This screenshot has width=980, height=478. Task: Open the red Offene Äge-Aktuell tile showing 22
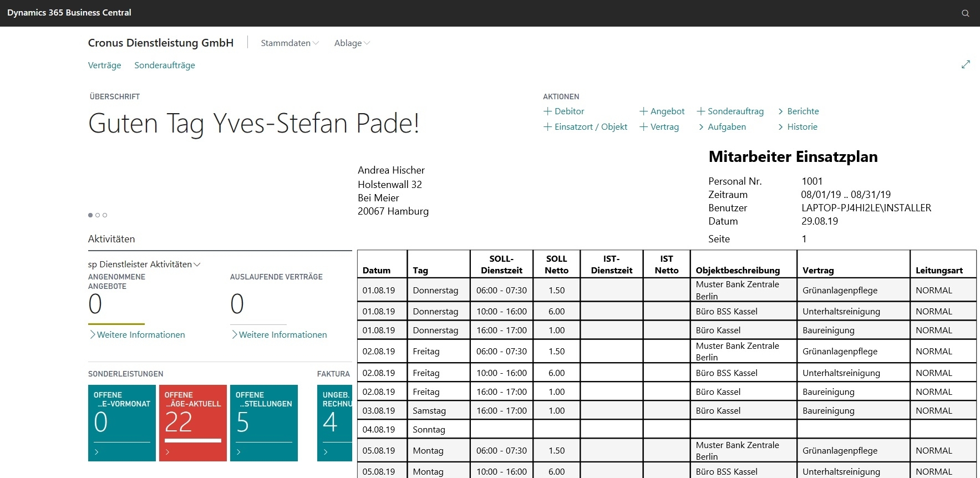(193, 423)
